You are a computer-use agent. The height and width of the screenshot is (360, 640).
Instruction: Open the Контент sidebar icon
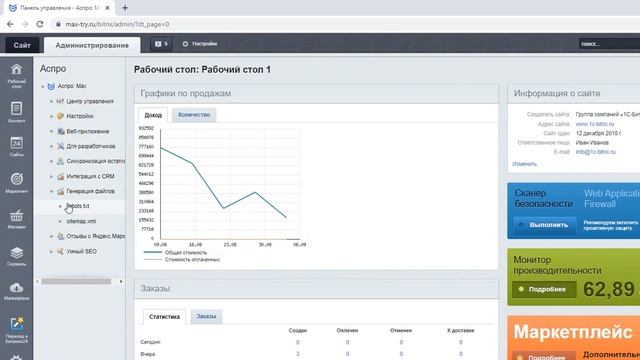click(x=16, y=112)
